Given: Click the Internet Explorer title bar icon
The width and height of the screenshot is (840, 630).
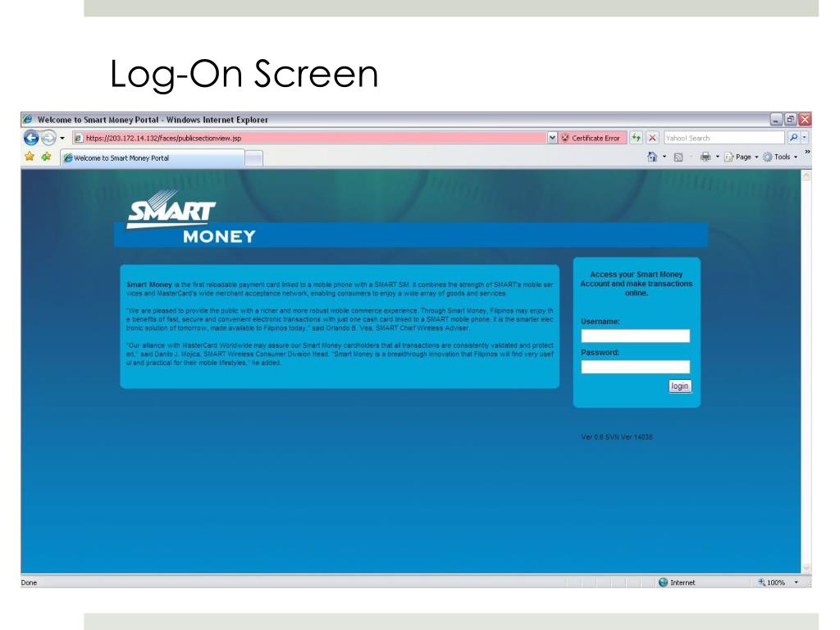Looking at the screenshot, I should [x=27, y=120].
